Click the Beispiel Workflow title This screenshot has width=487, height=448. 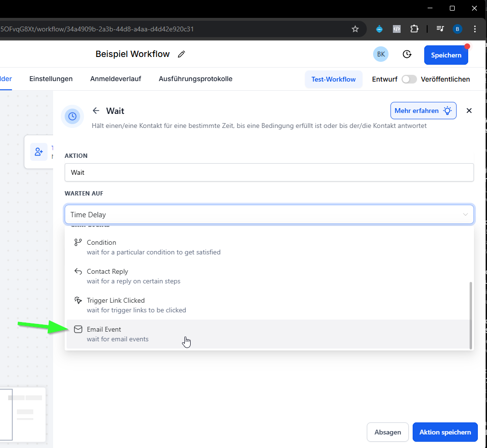(x=132, y=54)
